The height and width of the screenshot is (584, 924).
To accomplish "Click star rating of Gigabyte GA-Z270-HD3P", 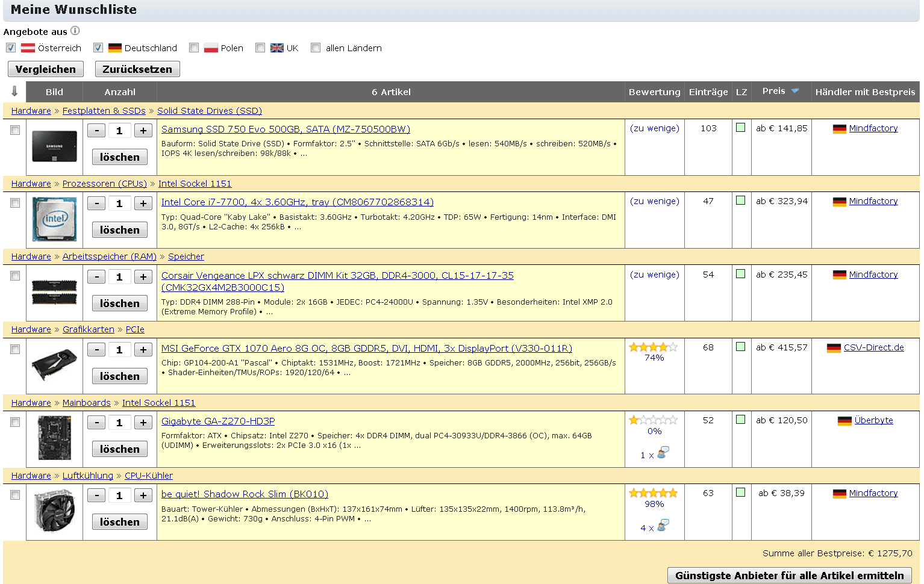I will point(654,420).
